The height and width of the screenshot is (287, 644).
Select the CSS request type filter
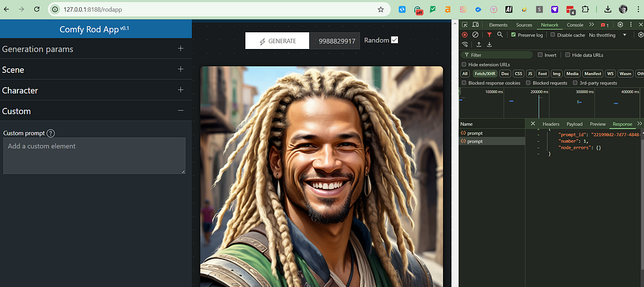click(518, 74)
